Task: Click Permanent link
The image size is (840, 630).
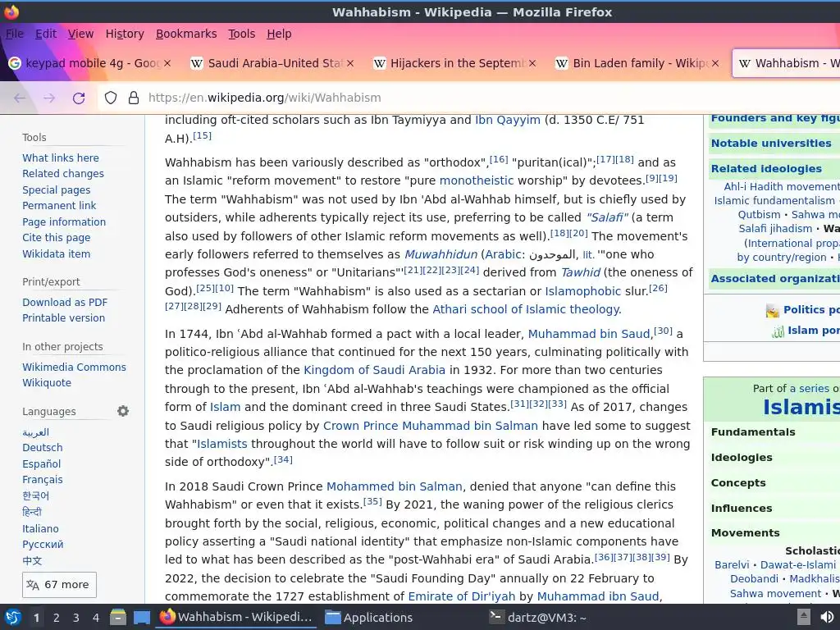Action: [59, 206]
